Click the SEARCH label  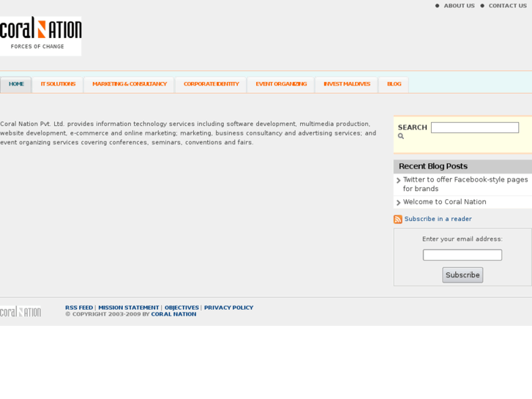(x=412, y=127)
